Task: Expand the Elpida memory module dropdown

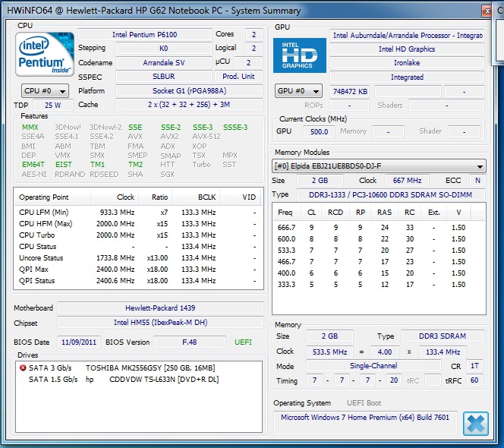Action: (379, 166)
